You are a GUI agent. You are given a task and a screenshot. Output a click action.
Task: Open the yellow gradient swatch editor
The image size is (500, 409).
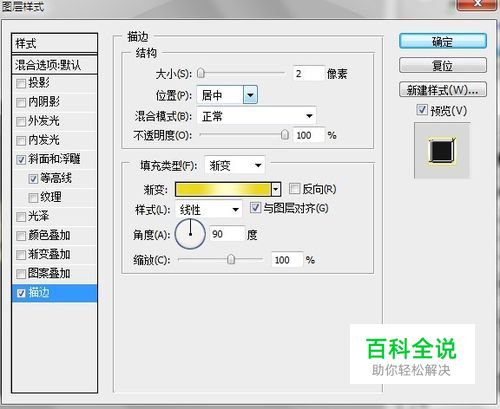pos(223,190)
